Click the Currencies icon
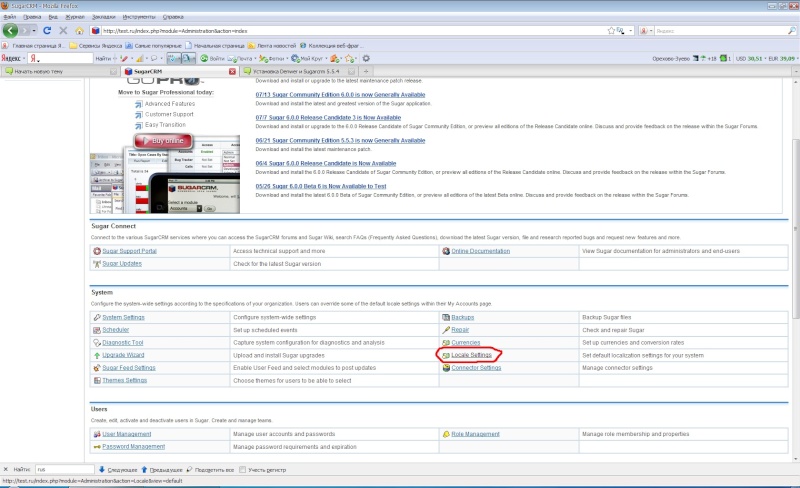Image resolution: width=800 pixels, height=488 pixels. pos(446,343)
